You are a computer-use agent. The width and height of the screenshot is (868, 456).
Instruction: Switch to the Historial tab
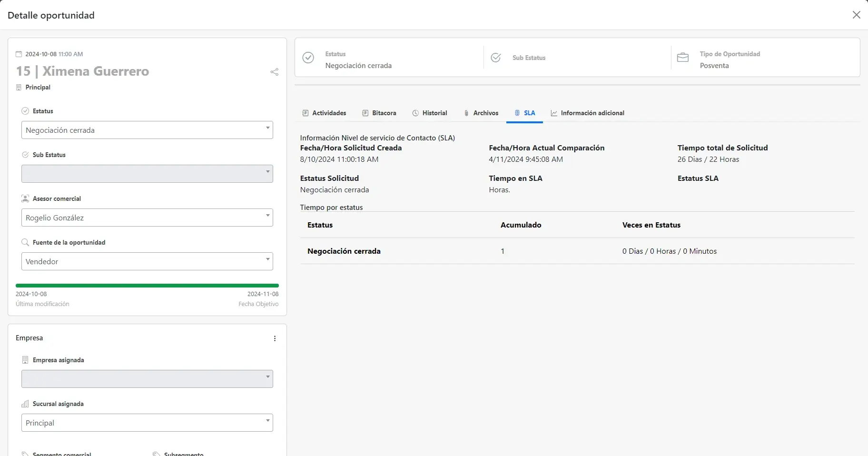pos(430,113)
